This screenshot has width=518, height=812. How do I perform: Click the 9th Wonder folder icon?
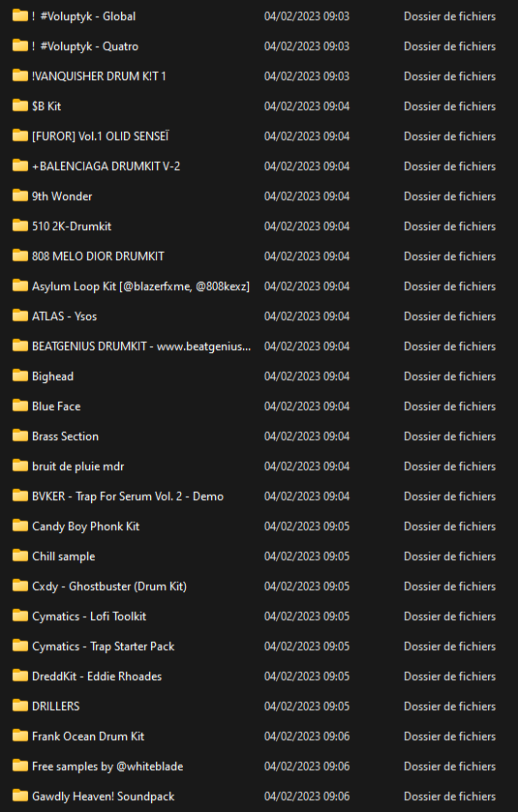pyautogui.click(x=20, y=195)
